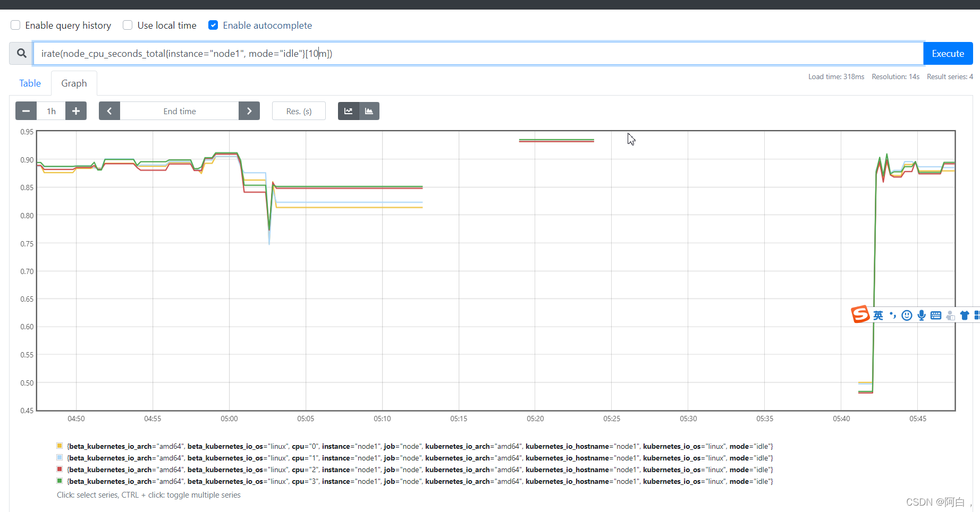Image resolution: width=980 pixels, height=512 pixels.
Task: Enable query history checkbox
Action: tap(15, 25)
